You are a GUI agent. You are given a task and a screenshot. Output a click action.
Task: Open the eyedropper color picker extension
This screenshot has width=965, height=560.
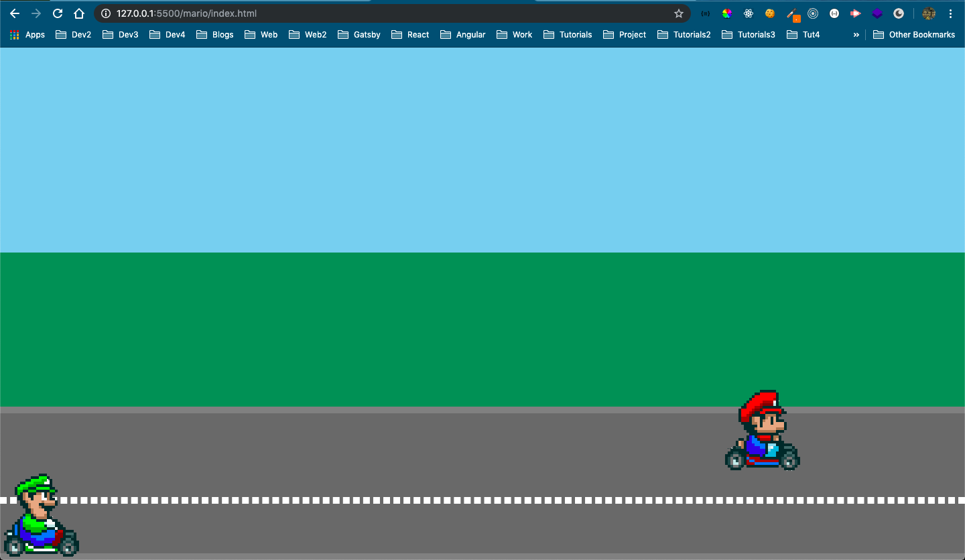click(x=793, y=14)
